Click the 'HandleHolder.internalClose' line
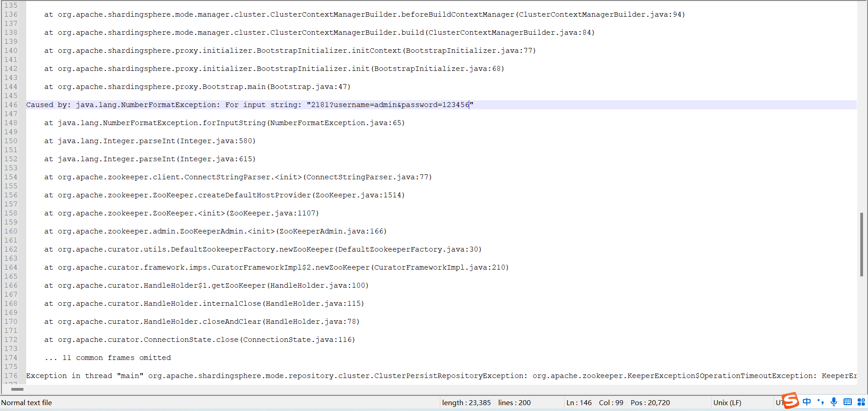The image size is (868, 411). [x=204, y=304]
